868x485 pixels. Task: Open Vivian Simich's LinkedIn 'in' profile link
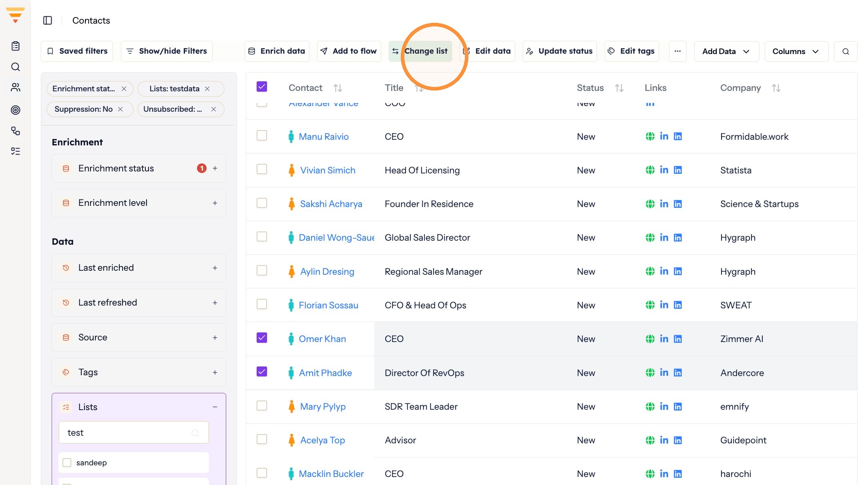(x=664, y=170)
